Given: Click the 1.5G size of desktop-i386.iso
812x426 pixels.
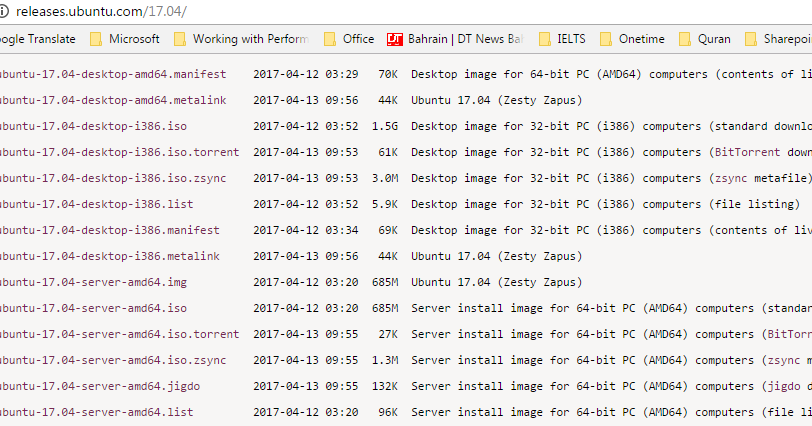Looking at the screenshot, I should (385, 126).
